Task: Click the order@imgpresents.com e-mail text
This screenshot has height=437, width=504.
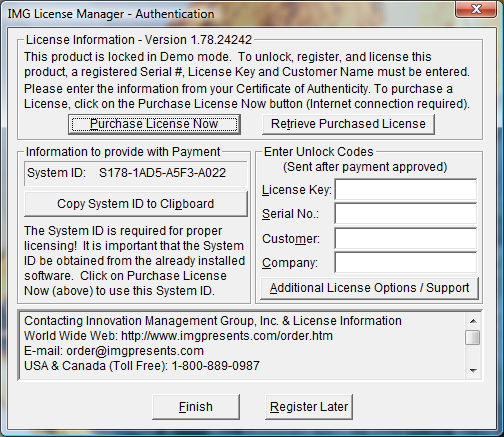Action: (x=135, y=351)
